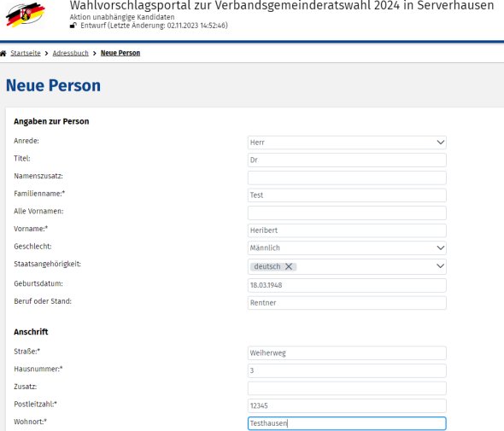Select the Familienname text field

[x=347, y=195]
